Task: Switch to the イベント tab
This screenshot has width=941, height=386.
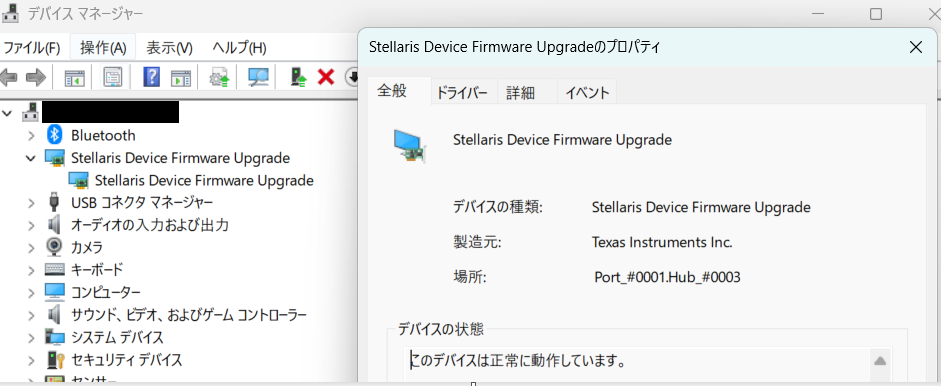Action: pos(587,92)
